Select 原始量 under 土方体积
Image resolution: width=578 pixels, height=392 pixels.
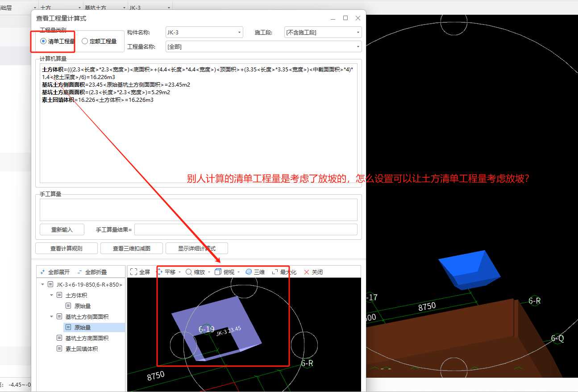point(83,306)
